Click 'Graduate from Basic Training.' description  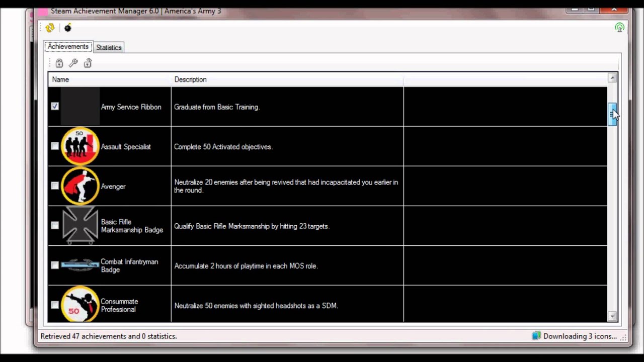217,107
